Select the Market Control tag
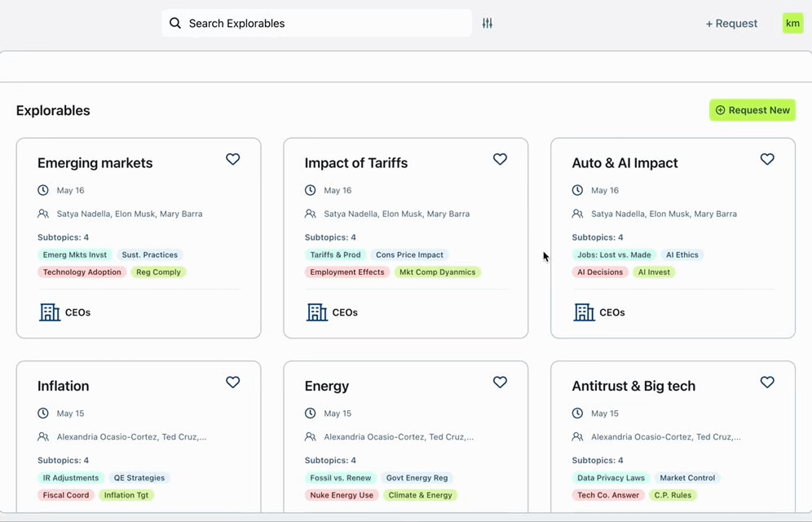The image size is (812, 522). coord(687,478)
